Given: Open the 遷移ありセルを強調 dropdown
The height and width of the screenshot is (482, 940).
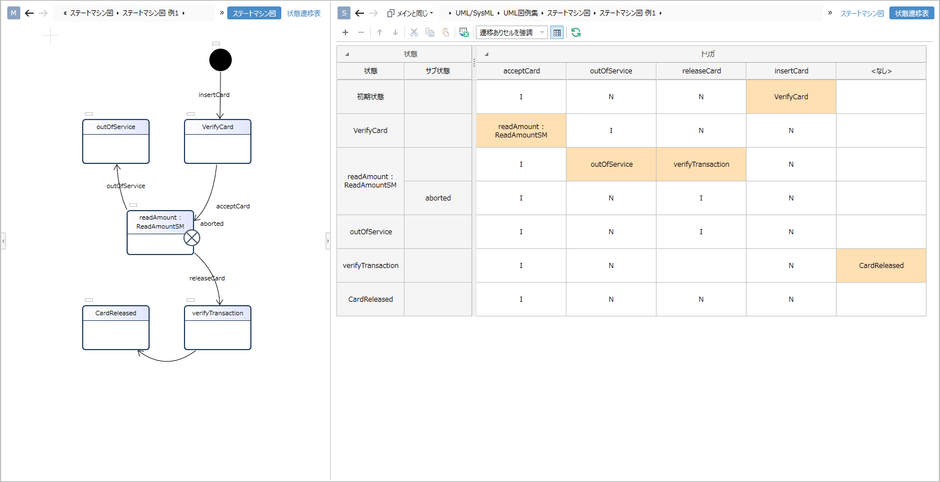Looking at the screenshot, I should click(x=513, y=32).
